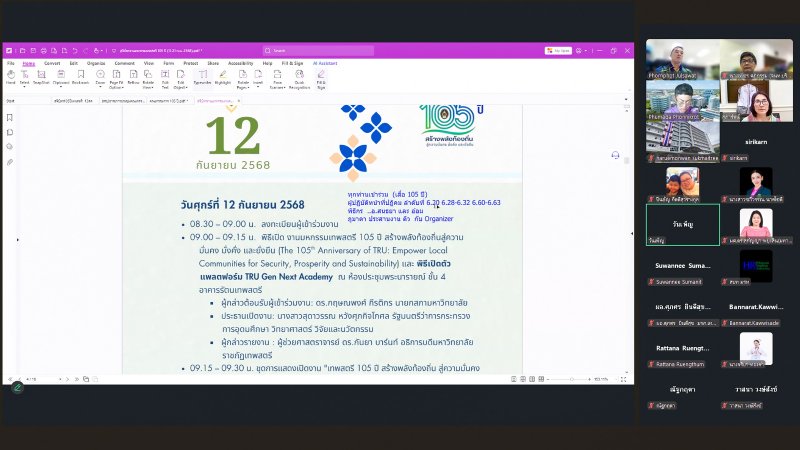Click the Search box in title bar
The height and width of the screenshot is (450, 800).
[x=318, y=51]
